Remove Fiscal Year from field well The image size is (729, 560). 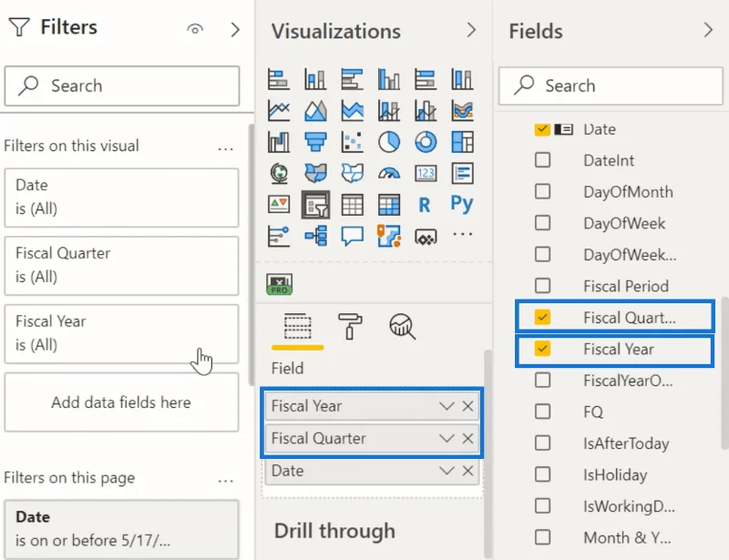[x=467, y=406]
